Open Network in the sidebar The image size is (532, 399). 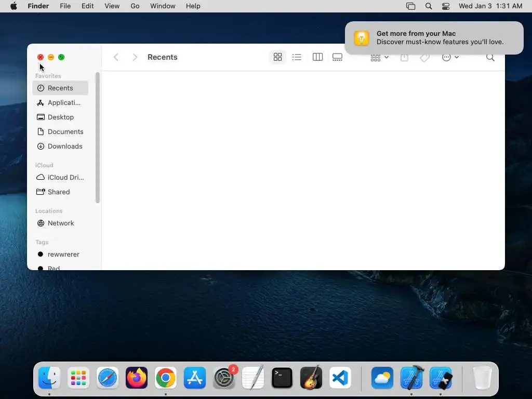coord(60,223)
